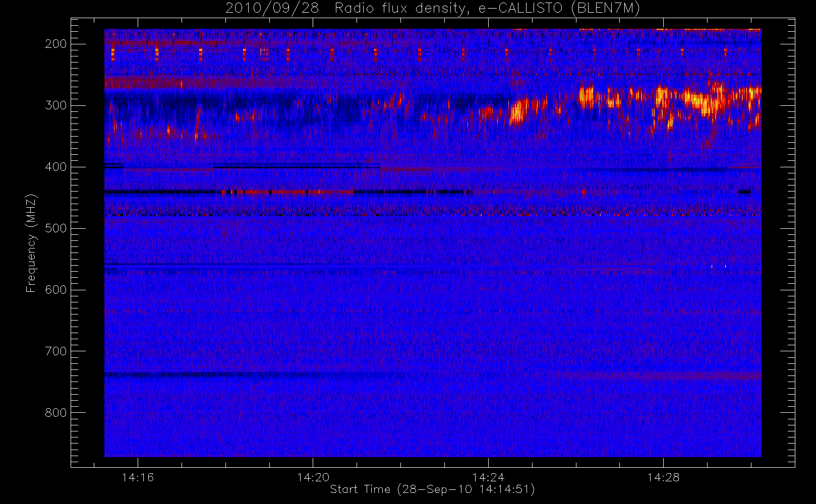Click the 14:20 time tick label
This screenshot has height=504, width=816.
click(x=313, y=477)
